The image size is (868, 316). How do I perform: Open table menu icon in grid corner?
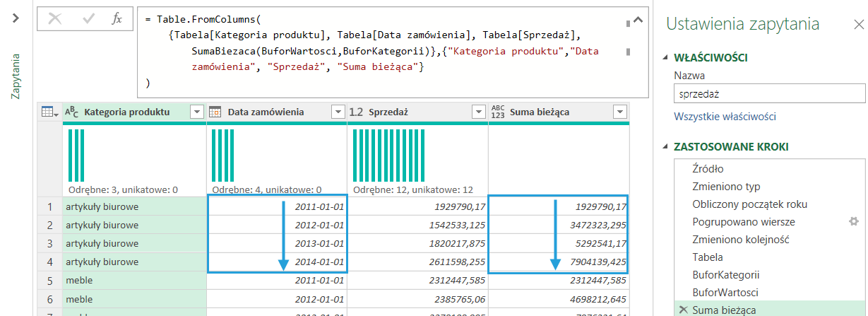tap(49, 112)
